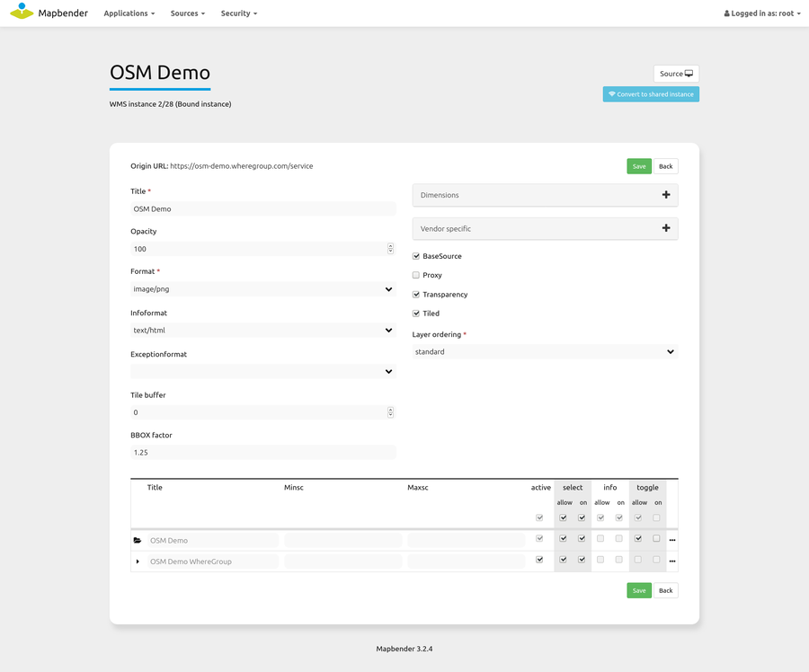Click the BBOX factor input field
Viewport: 809px width, 672px height.
tap(262, 453)
